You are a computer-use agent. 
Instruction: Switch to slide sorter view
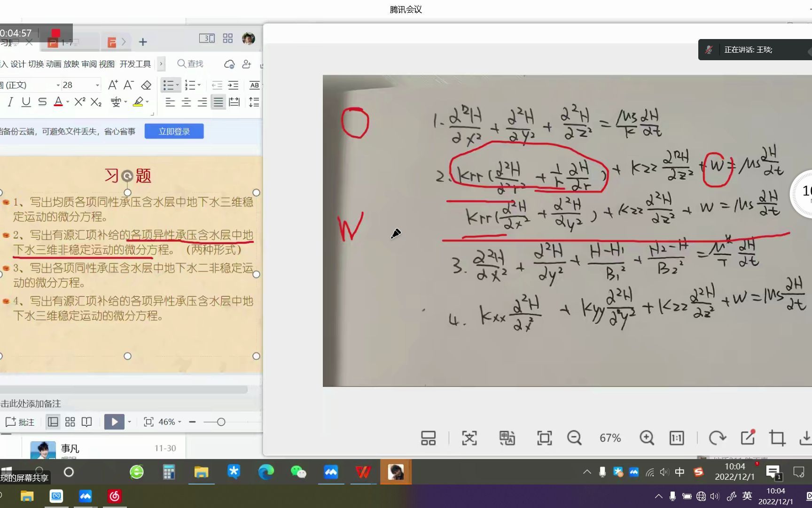pyautogui.click(x=70, y=422)
